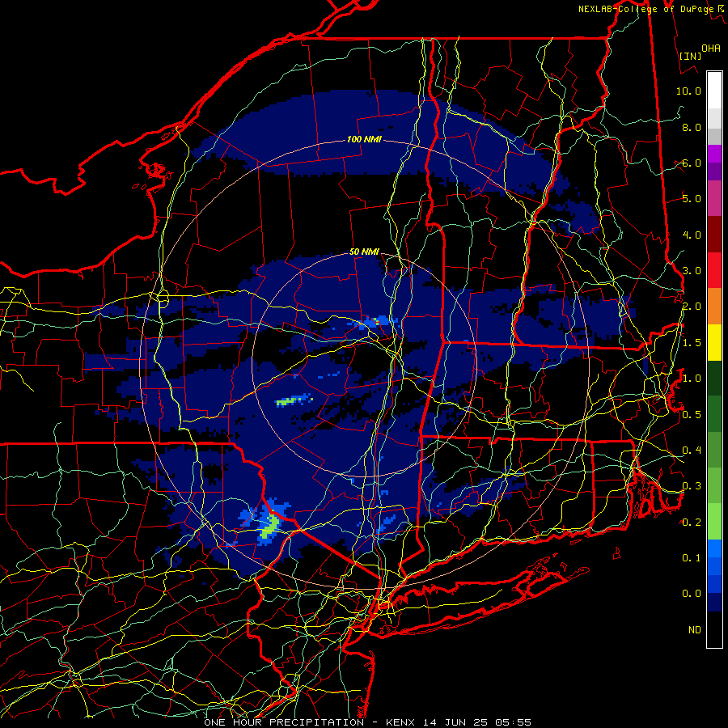Screen dimensions: 728x728
Task: Click the OHA product label
Action: coord(710,48)
